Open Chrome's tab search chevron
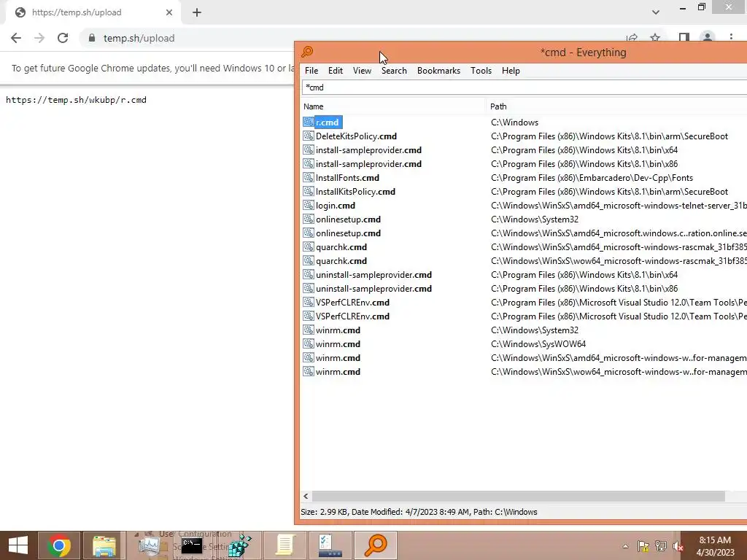 pyautogui.click(x=656, y=12)
